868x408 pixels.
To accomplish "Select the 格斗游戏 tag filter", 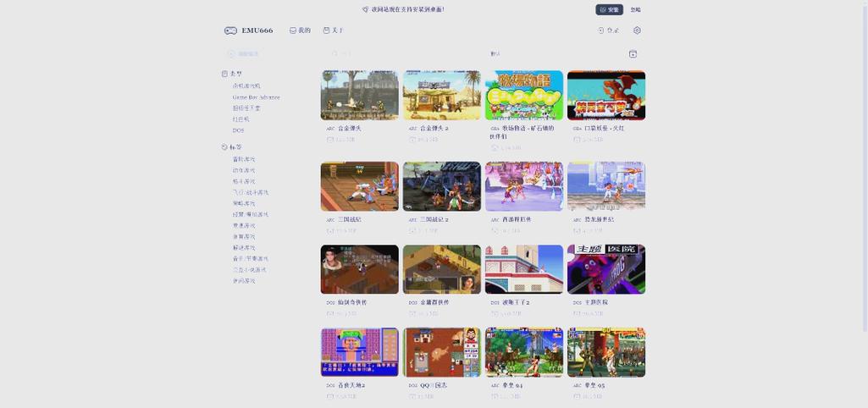I will tap(244, 182).
